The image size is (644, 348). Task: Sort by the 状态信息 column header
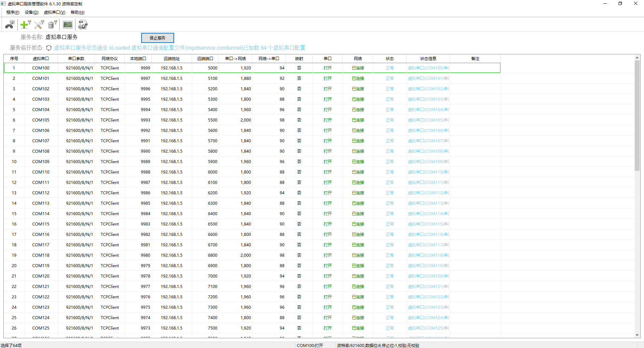[x=428, y=59]
